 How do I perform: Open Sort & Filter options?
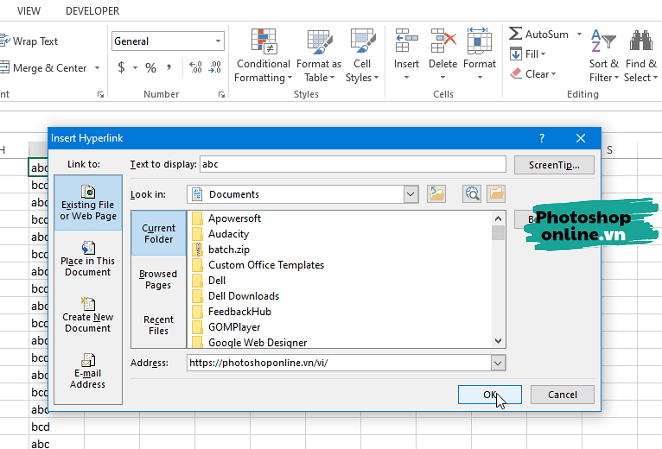pos(604,55)
